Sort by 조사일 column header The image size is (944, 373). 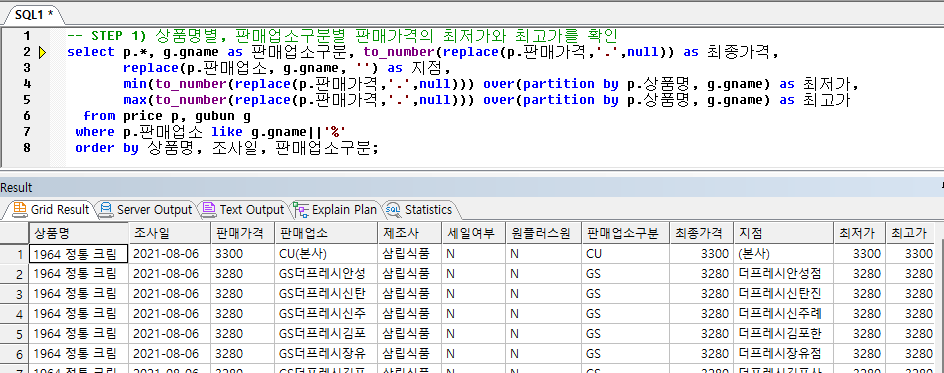(170, 233)
